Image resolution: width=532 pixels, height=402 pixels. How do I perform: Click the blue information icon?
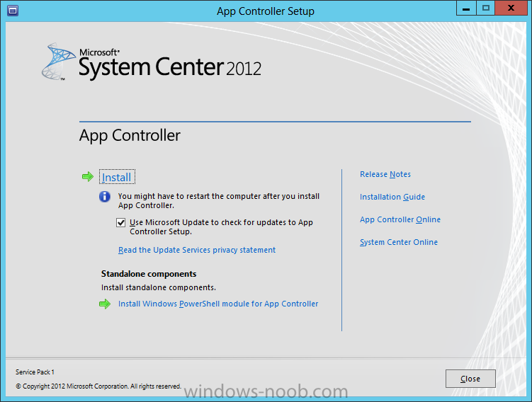click(x=105, y=197)
